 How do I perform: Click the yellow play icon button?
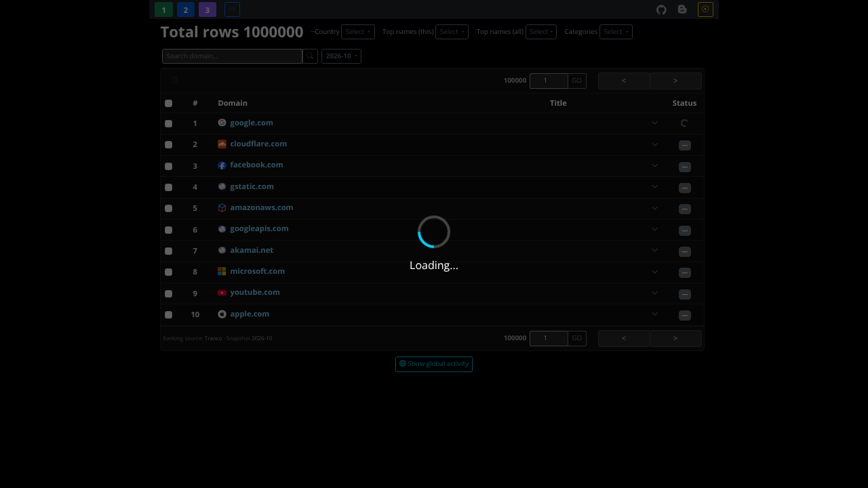[x=705, y=9]
